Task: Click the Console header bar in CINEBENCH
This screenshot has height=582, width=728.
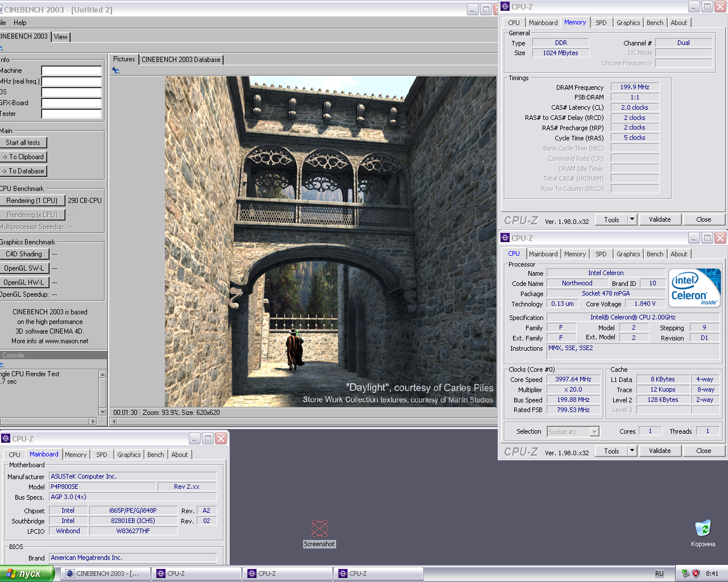Action: (x=53, y=355)
